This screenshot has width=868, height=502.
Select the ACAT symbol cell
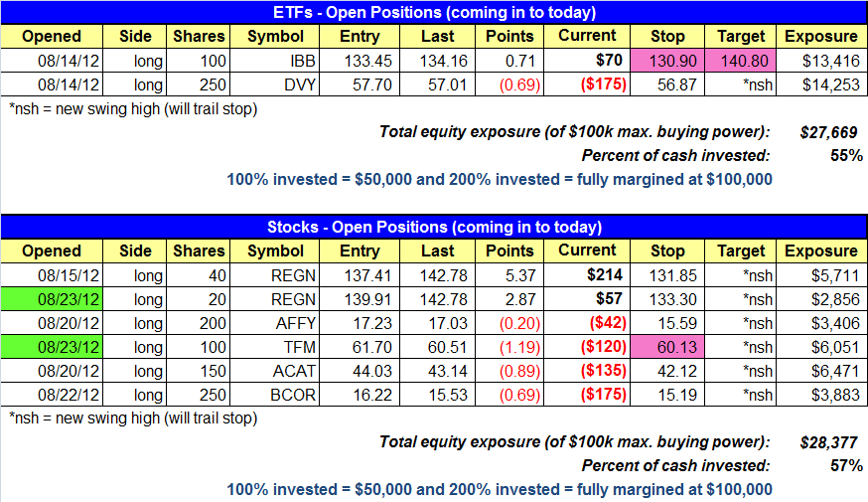point(275,371)
